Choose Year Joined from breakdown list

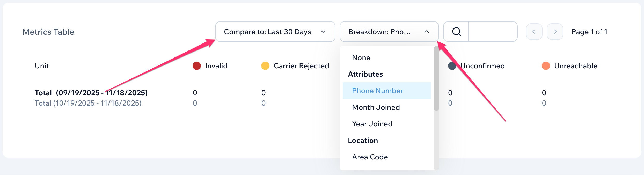(x=372, y=124)
